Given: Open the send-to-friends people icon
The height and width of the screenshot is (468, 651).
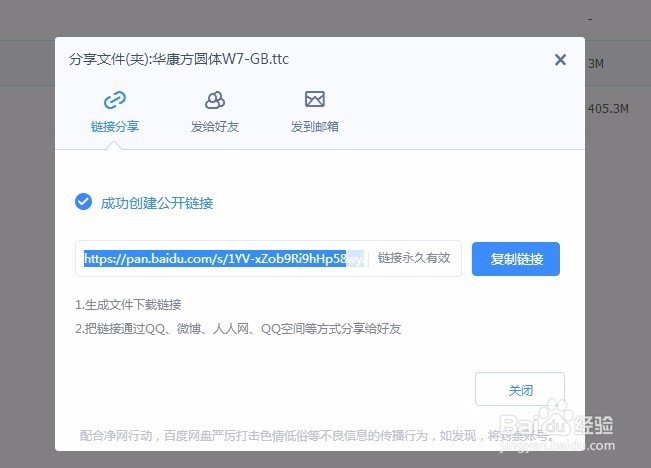Looking at the screenshot, I should pyautogui.click(x=215, y=100).
